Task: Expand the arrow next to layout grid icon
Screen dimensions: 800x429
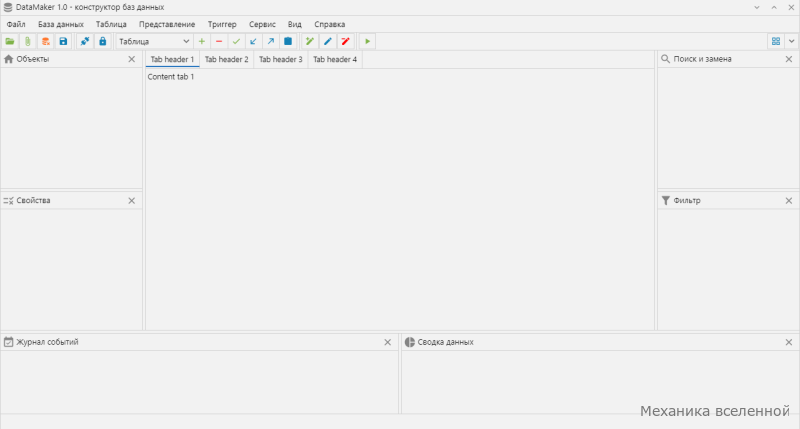Action: 791,41
